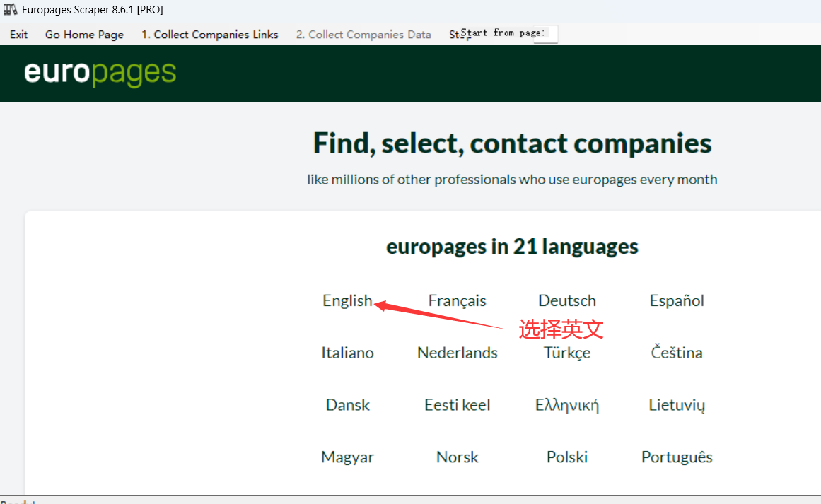Choose Čeština from the language grid
821x504 pixels.
676,353
